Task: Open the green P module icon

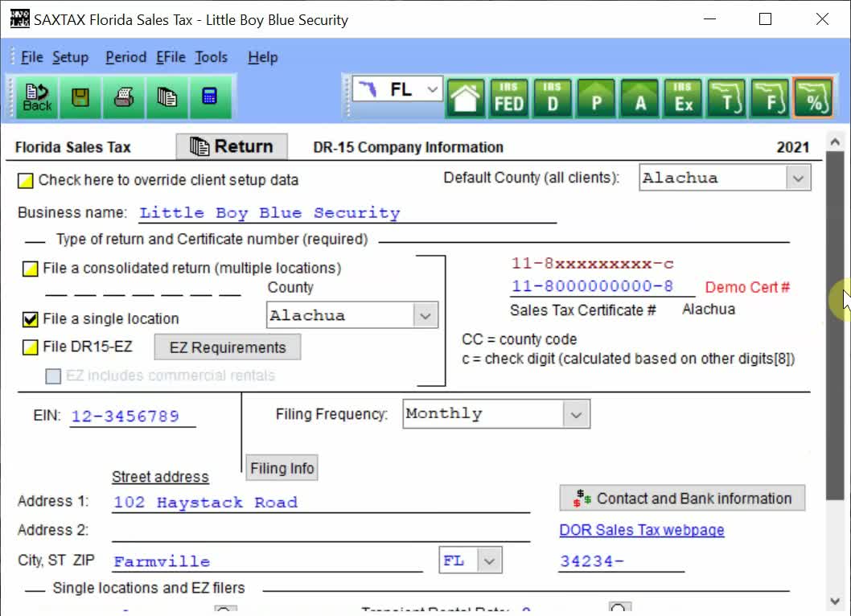Action: point(596,98)
